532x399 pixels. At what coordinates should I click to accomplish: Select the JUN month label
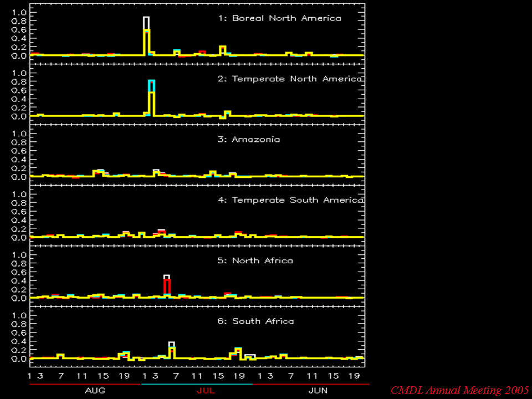point(318,391)
